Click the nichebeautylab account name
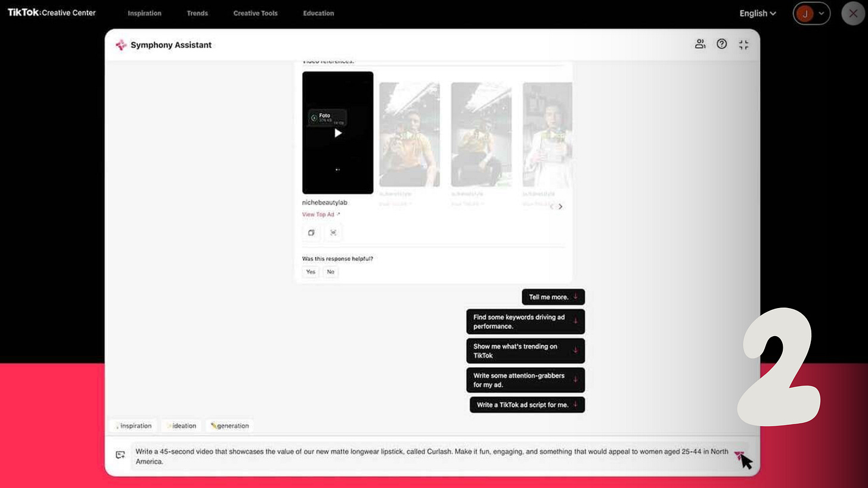 coord(325,203)
